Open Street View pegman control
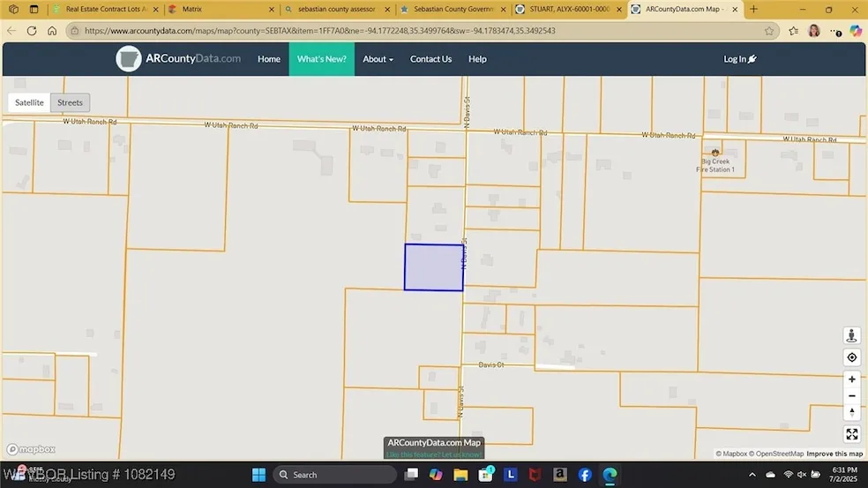Viewport: 868px width, 488px height. [851, 336]
